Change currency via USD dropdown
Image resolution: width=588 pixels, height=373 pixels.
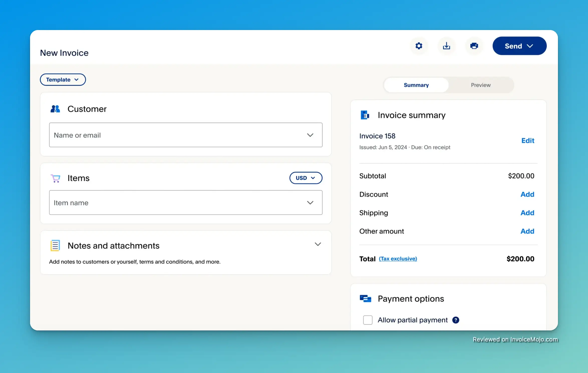[x=306, y=178]
